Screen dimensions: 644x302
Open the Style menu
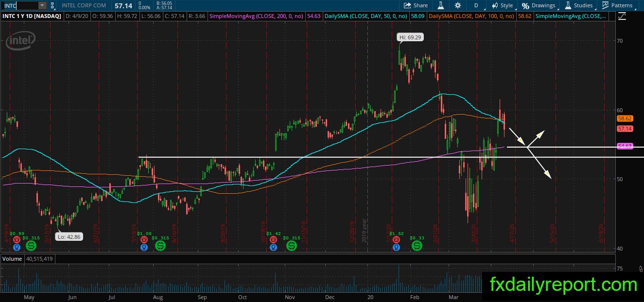[502, 5]
